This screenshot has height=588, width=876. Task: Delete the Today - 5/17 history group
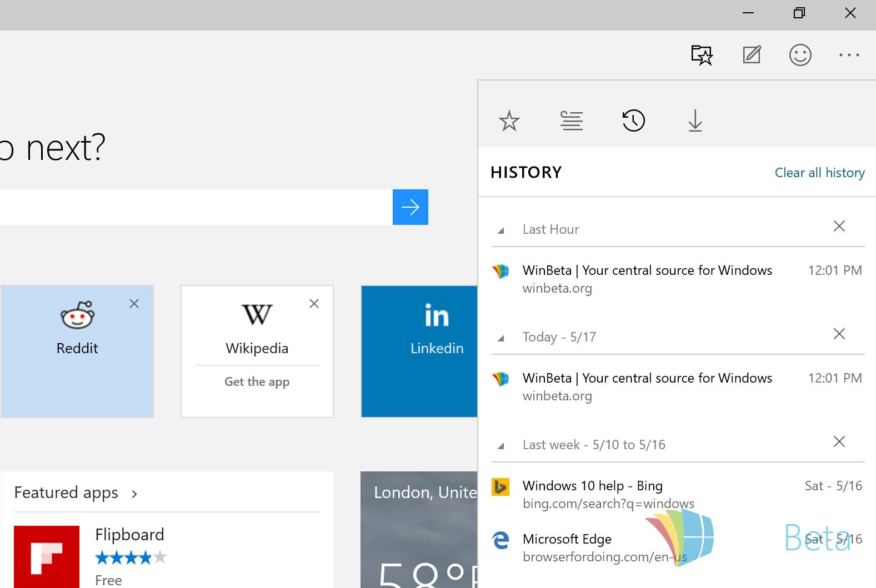pos(839,334)
